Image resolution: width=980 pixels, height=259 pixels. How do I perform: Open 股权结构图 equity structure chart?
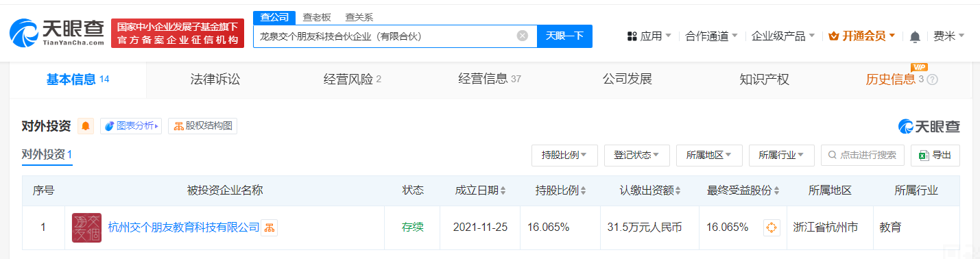[x=202, y=126]
